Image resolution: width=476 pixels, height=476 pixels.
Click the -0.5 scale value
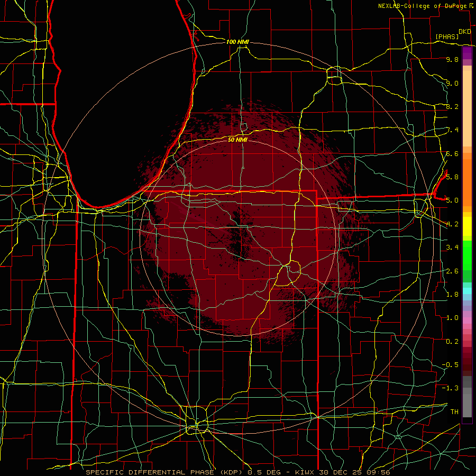point(450,365)
